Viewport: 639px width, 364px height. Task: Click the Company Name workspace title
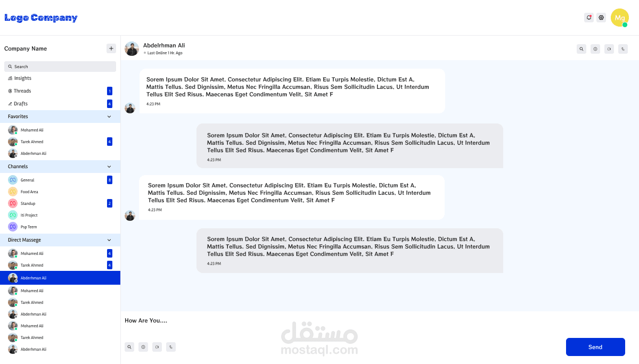[x=26, y=48]
